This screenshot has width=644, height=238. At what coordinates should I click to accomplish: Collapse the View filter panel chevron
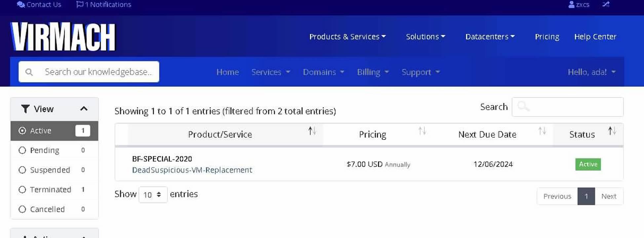point(84,109)
